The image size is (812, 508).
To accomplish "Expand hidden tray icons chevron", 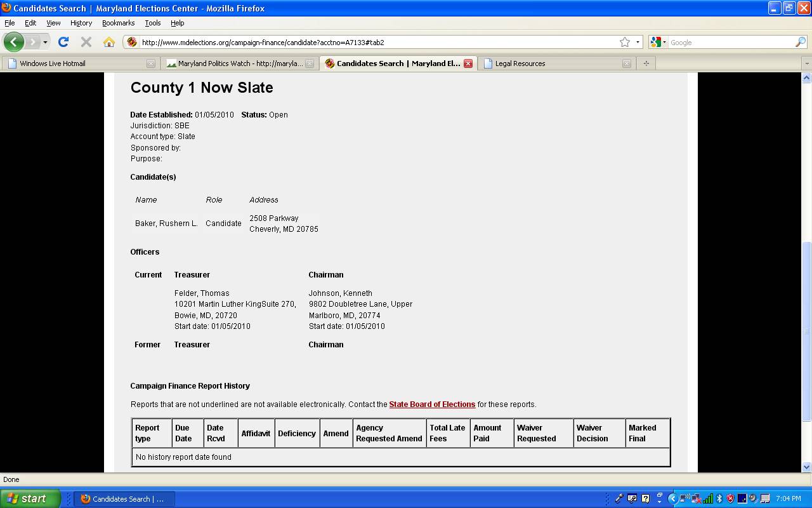I will point(673,498).
